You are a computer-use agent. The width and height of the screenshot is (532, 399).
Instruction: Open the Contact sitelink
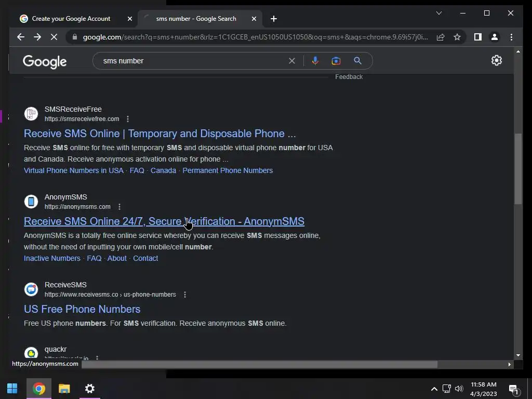click(x=145, y=258)
